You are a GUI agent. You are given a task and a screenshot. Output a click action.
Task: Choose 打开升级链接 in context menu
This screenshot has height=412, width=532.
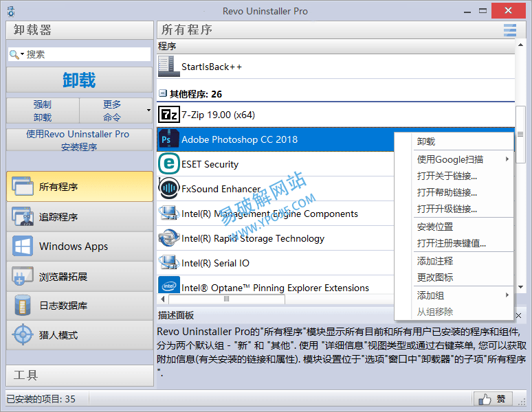(454, 209)
